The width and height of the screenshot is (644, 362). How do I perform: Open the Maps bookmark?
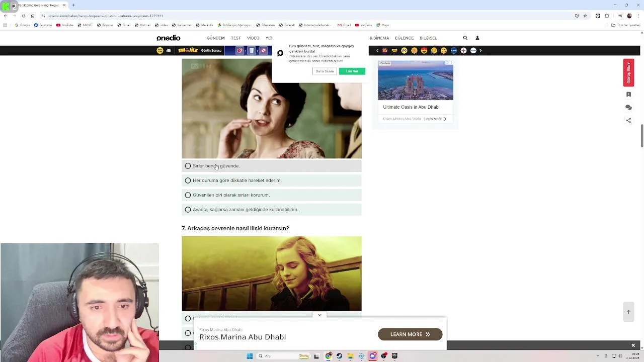pos(382,25)
